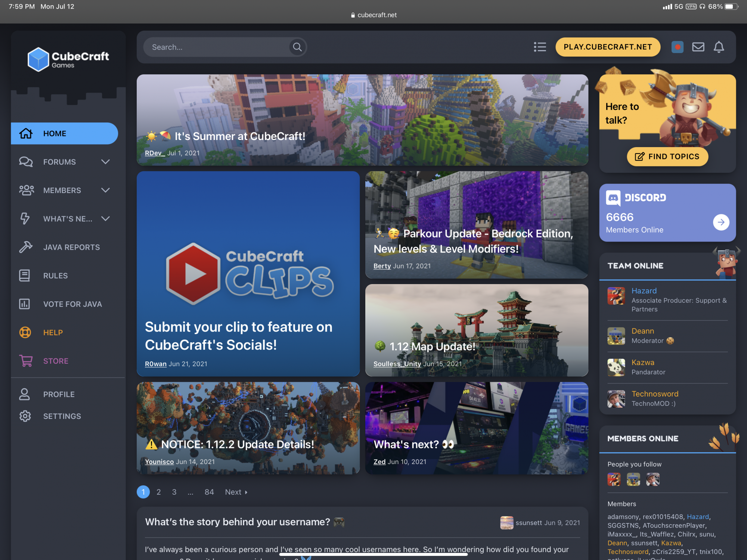747x560 pixels.
Task: Open Hazard's profile name link
Action: pyautogui.click(x=644, y=290)
